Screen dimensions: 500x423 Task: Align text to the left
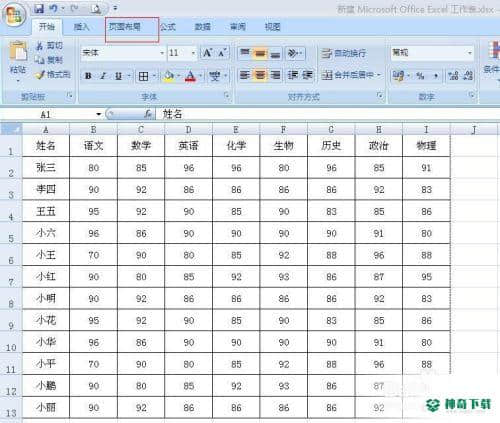[x=245, y=76]
